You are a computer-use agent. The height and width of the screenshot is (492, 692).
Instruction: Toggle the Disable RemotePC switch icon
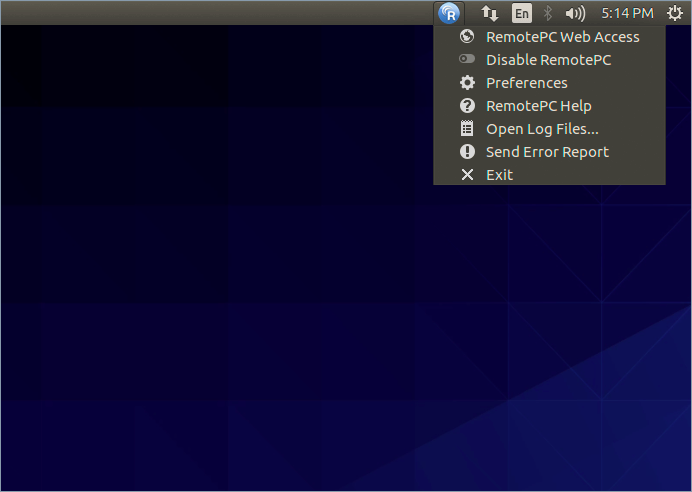point(467,60)
